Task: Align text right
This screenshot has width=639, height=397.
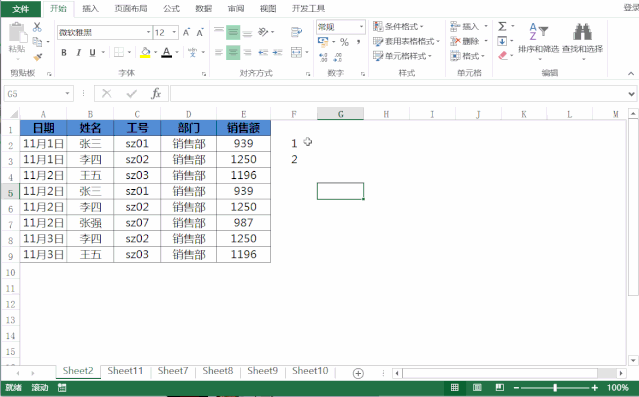Action: [x=247, y=53]
